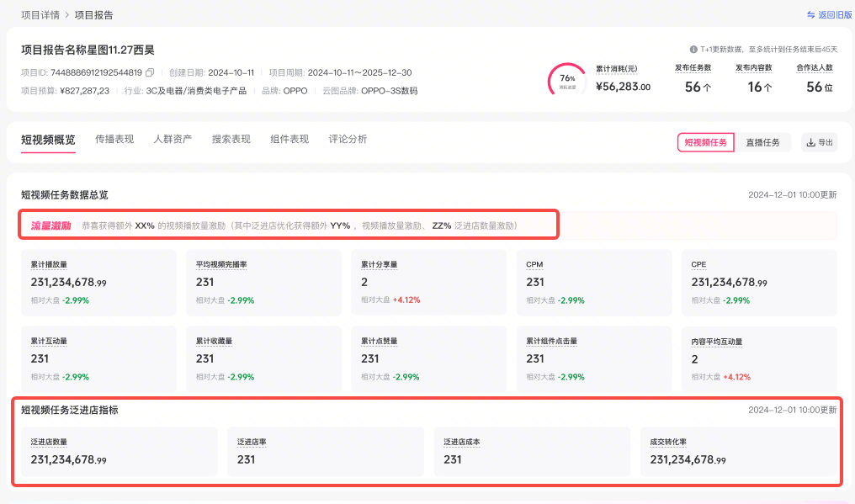The height and width of the screenshot is (504, 855).
Task: Go to the 组件表现 tab
Action: point(289,139)
